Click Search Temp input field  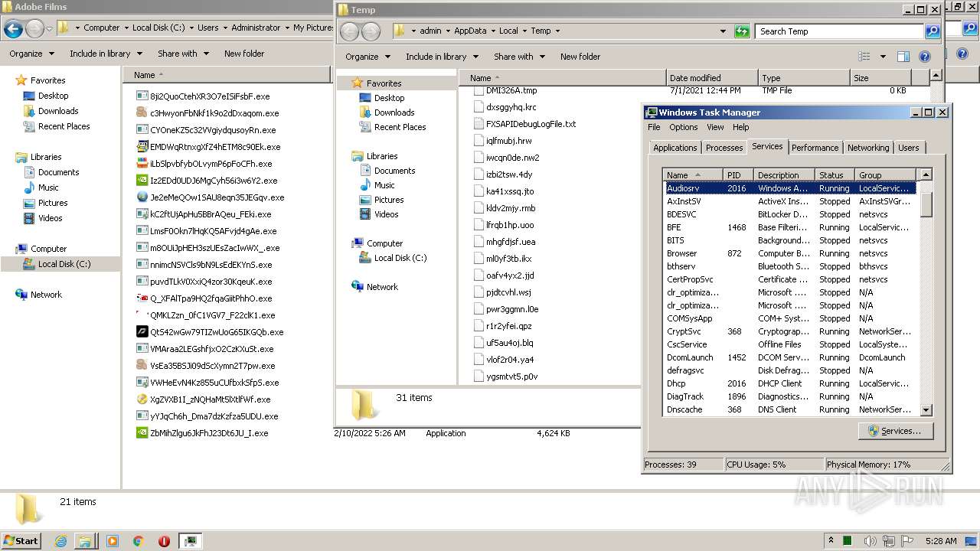click(x=839, y=31)
